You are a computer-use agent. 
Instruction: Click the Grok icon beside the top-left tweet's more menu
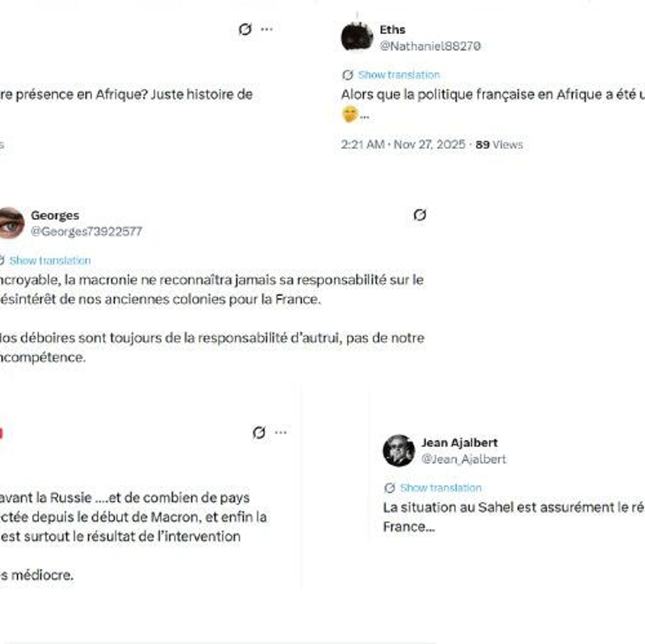[245, 30]
